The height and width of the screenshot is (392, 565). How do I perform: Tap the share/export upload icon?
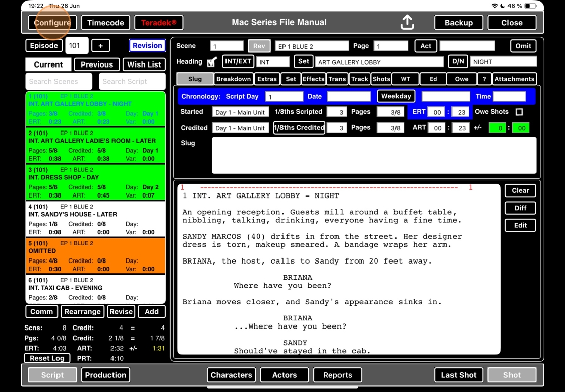pyautogui.click(x=407, y=23)
